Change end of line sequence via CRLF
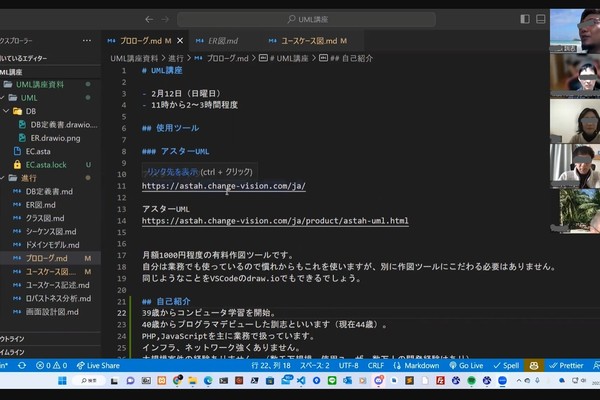 click(376, 366)
